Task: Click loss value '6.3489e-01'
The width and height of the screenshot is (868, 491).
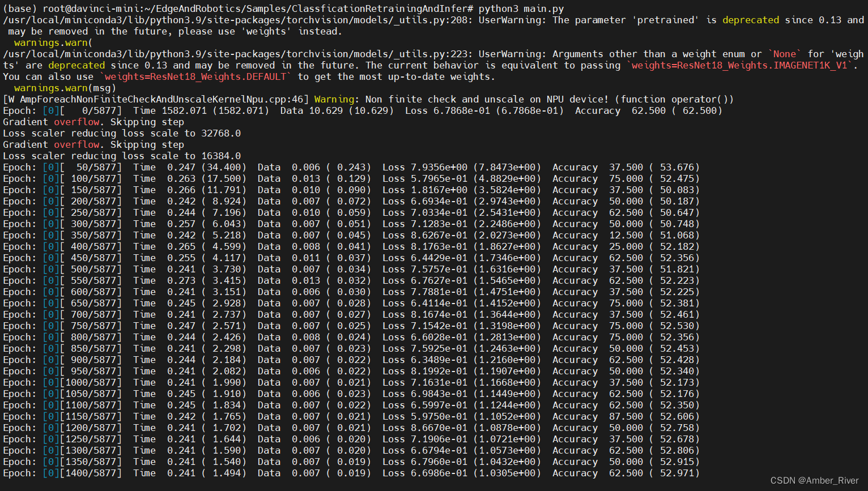Action: pyautogui.click(x=439, y=360)
